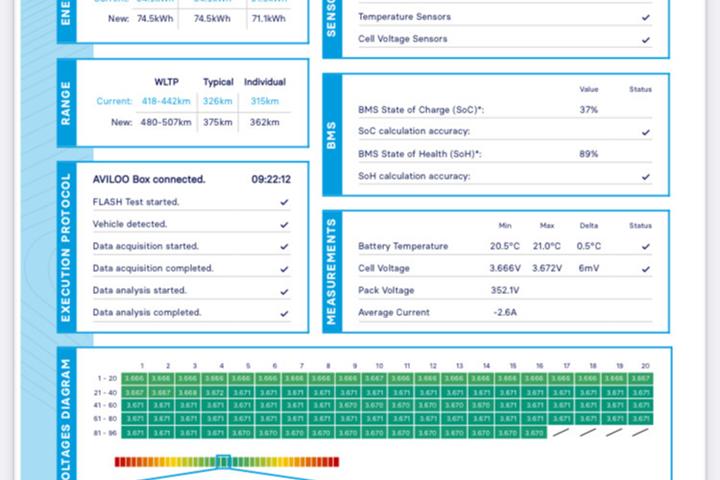Click the Cell Voltage status checkmark

(646, 269)
